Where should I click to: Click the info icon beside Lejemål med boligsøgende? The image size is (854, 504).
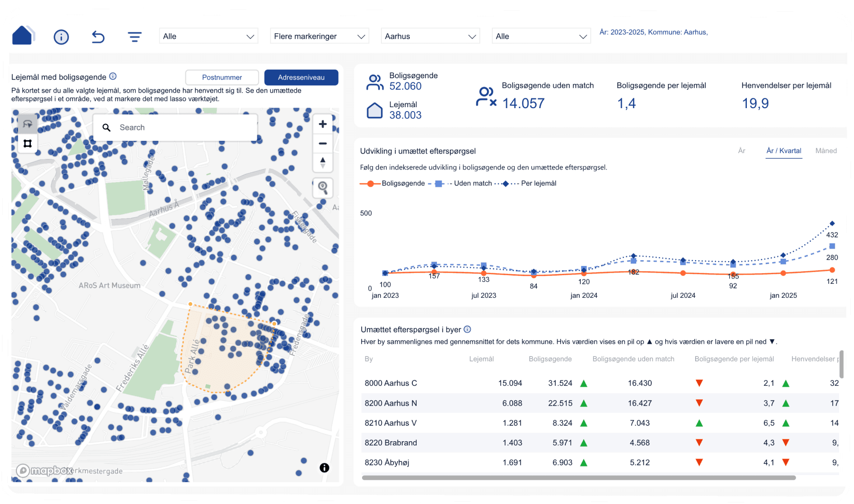(x=113, y=76)
